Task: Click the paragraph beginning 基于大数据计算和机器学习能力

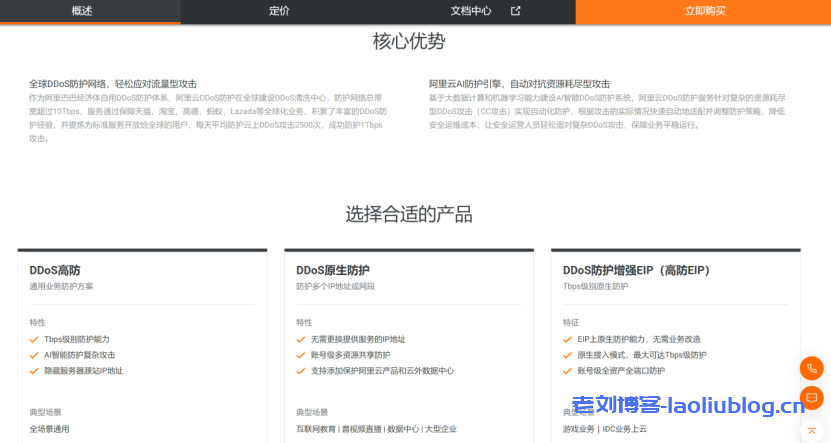Action: [607, 111]
